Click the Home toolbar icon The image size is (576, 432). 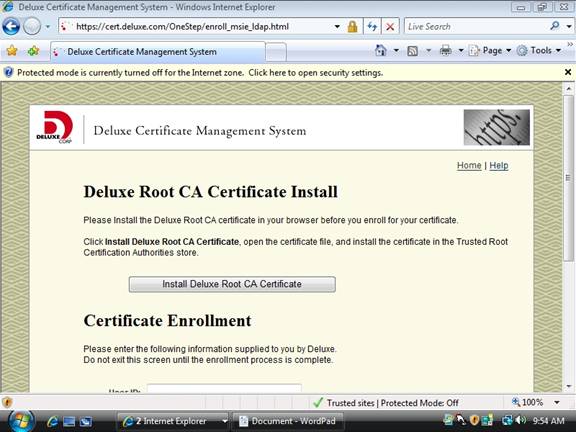click(x=381, y=50)
